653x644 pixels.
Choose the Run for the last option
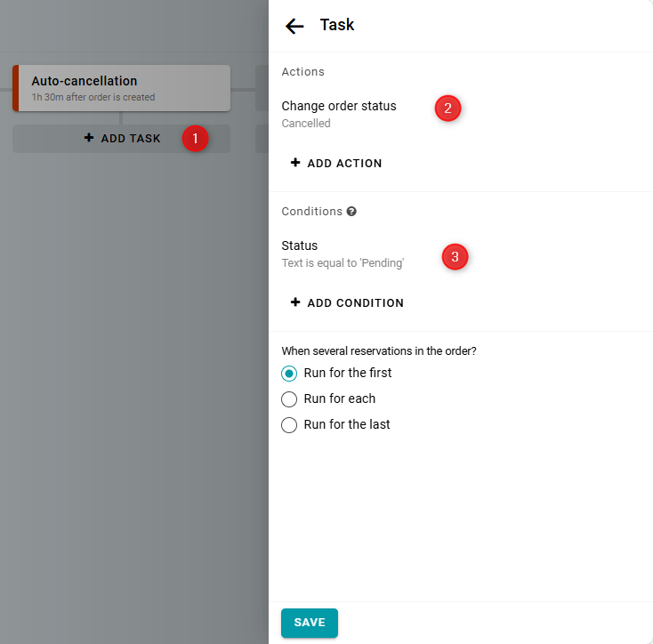pyautogui.click(x=289, y=425)
